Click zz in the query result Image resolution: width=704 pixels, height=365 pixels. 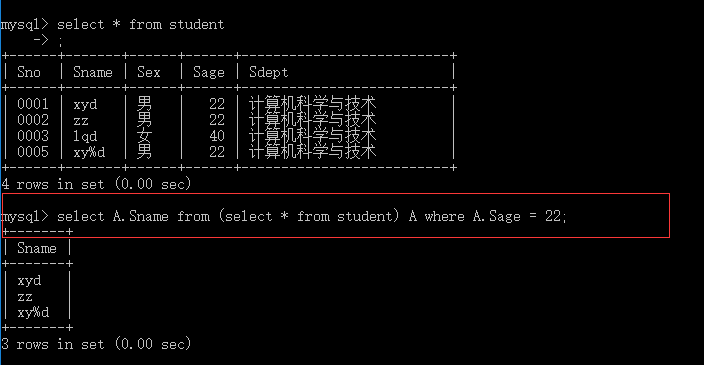point(25,297)
